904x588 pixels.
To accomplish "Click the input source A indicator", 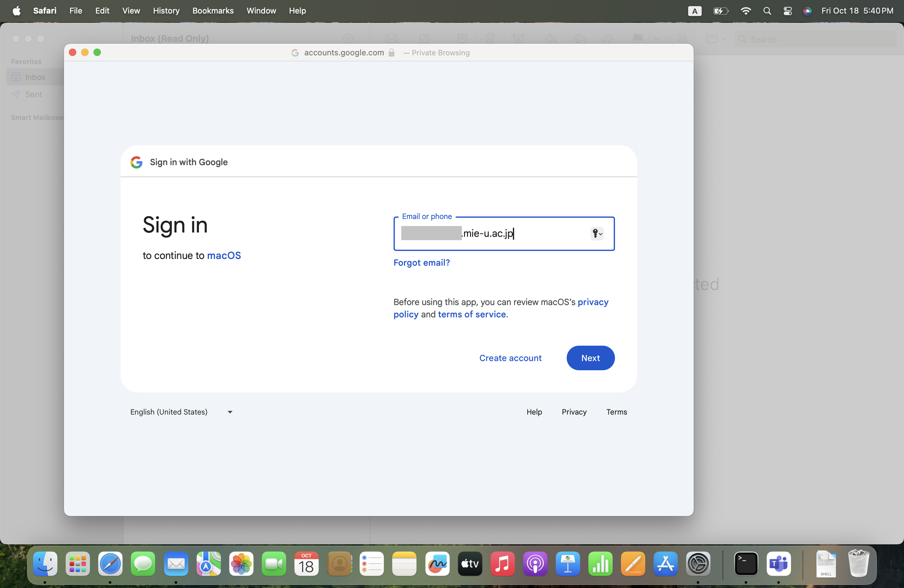I will [x=695, y=11].
